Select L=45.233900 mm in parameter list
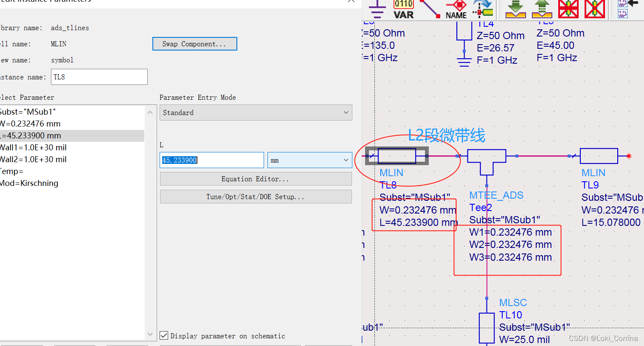Screen dimensions: 644x346 72,135
